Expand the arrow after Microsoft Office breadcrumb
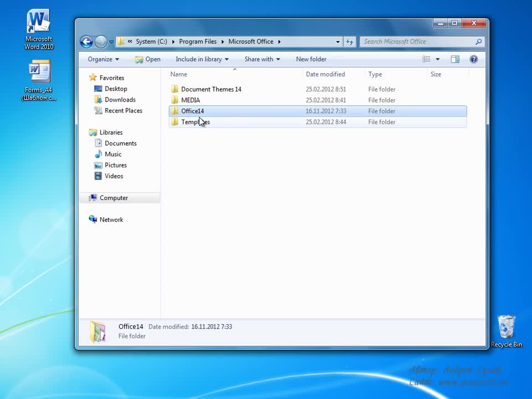The height and width of the screenshot is (399, 532). point(279,42)
